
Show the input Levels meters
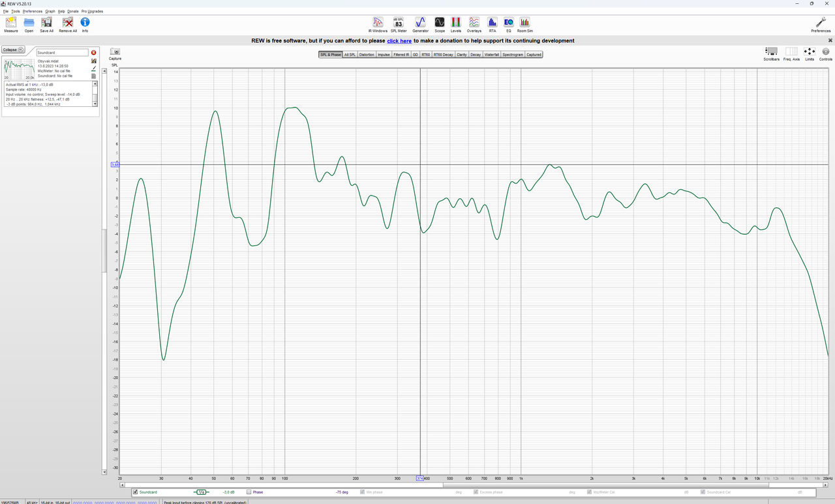(456, 25)
